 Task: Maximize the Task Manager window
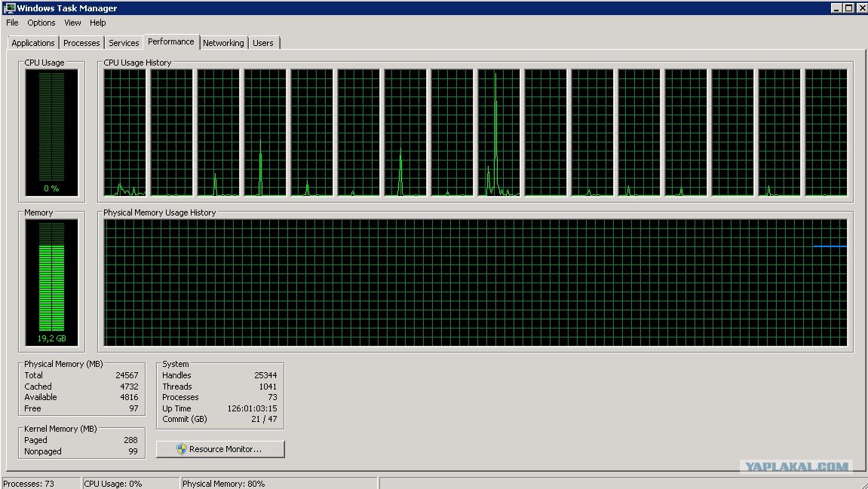pos(848,8)
